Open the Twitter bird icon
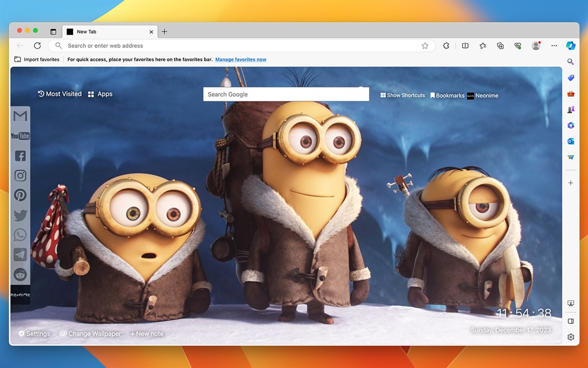 [x=20, y=215]
